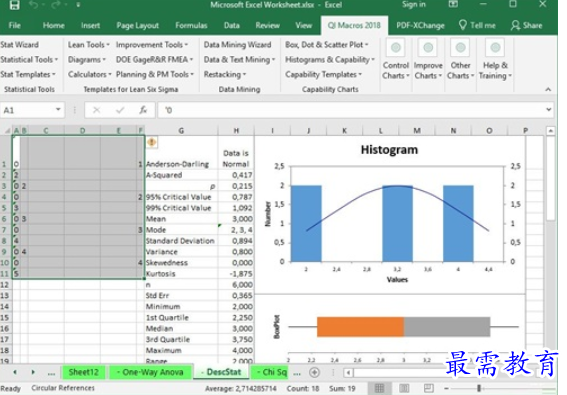Click the Tell me lightbulb search

(x=477, y=25)
